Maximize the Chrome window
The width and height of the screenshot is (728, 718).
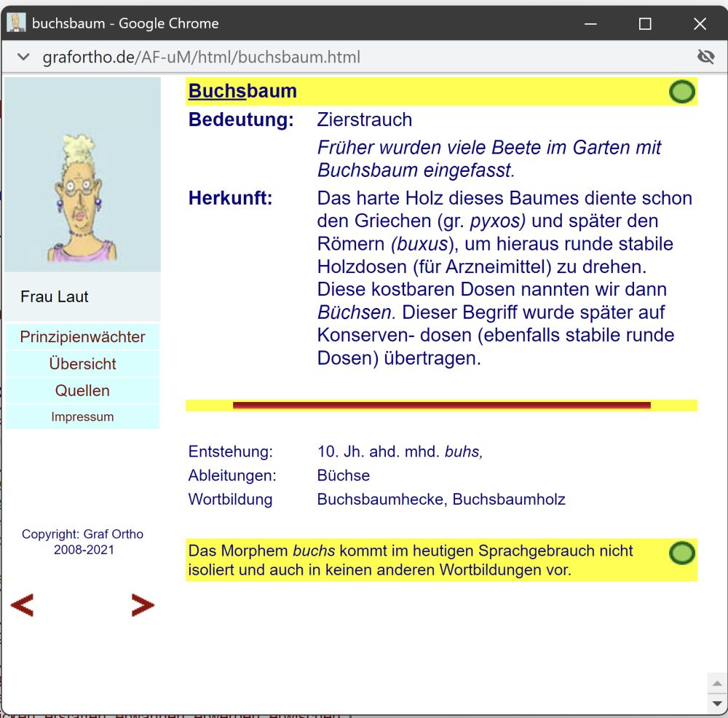click(x=644, y=24)
